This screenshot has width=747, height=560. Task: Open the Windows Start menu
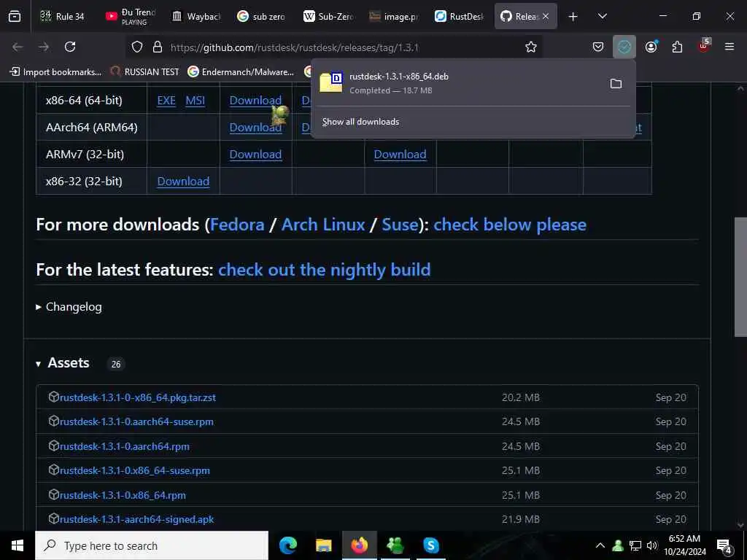point(18,545)
